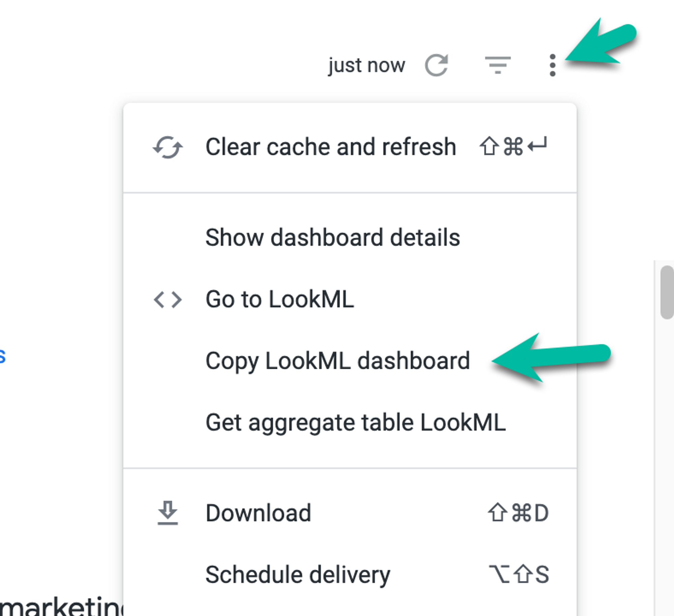674x616 pixels.
Task: Select Get aggregate table LookML
Action: tap(356, 422)
